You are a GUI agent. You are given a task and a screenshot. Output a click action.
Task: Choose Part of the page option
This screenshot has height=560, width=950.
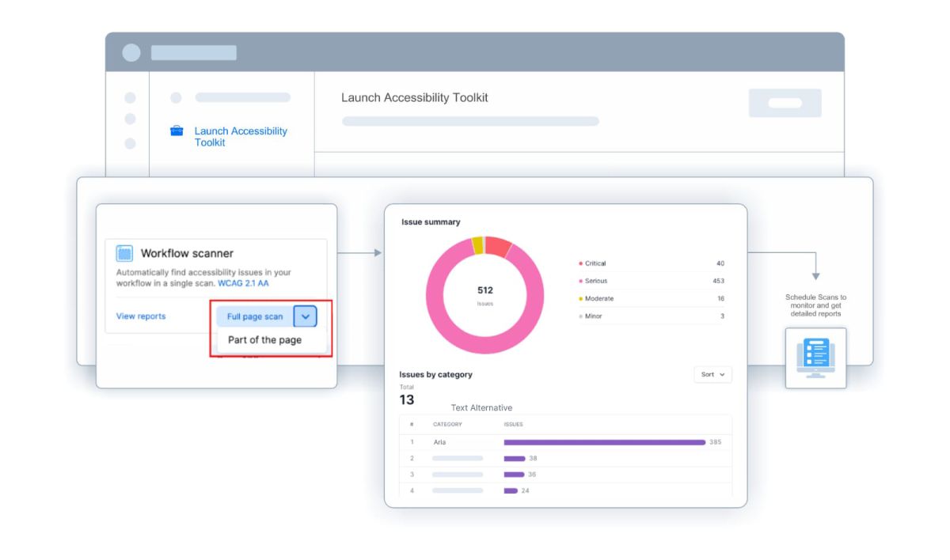264,340
